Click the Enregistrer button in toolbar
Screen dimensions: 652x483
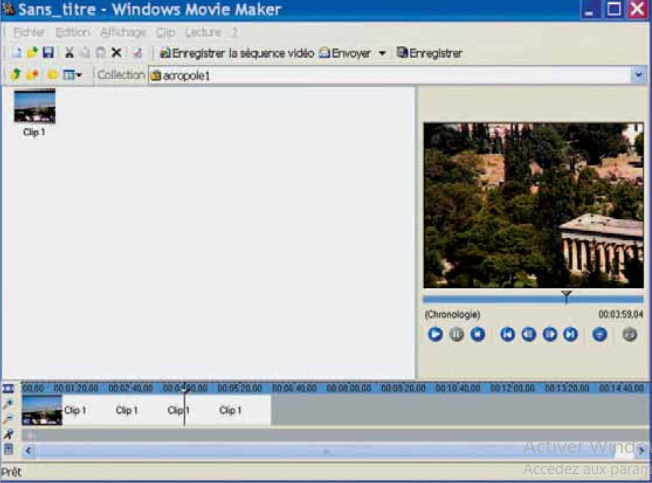(429, 53)
